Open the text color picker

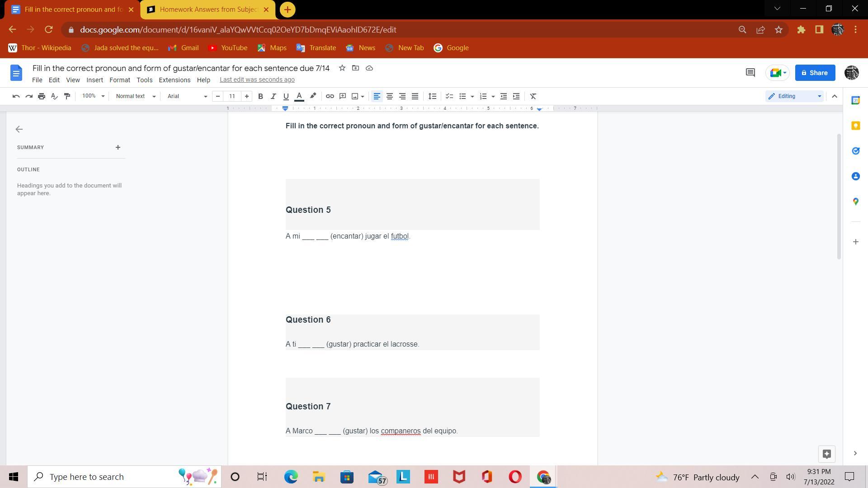(x=299, y=96)
